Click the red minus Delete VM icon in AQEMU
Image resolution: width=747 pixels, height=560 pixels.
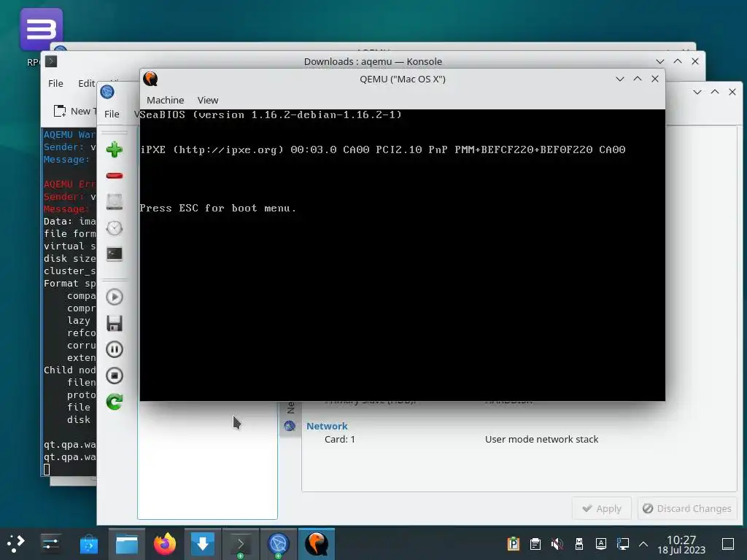(115, 176)
